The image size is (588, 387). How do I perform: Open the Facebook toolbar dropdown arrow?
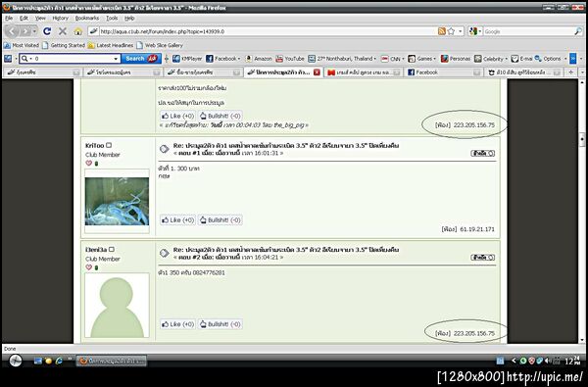click(x=239, y=59)
